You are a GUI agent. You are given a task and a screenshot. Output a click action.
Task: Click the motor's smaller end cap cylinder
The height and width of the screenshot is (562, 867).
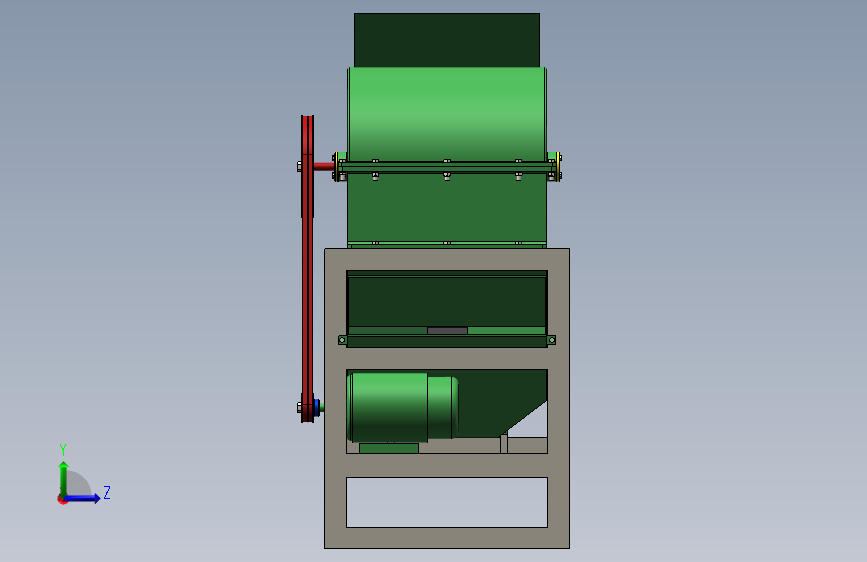pos(442,408)
